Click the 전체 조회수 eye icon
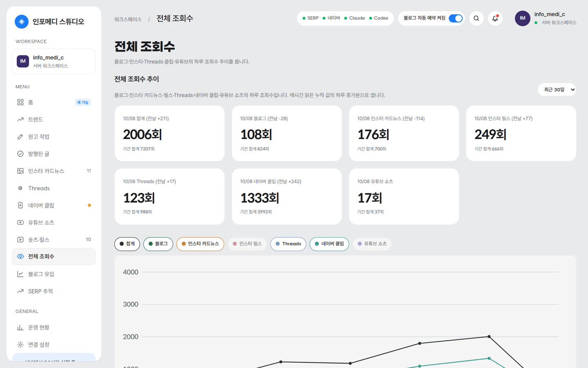Image resolution: width=588 pixels, height=368 pixels. [20, 256]
